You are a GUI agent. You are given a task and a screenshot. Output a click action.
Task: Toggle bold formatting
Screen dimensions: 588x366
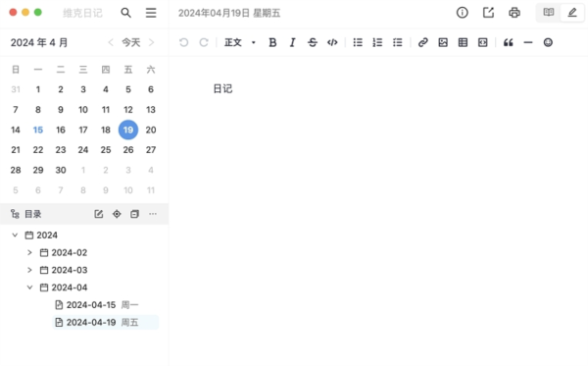tap(272, 42)
